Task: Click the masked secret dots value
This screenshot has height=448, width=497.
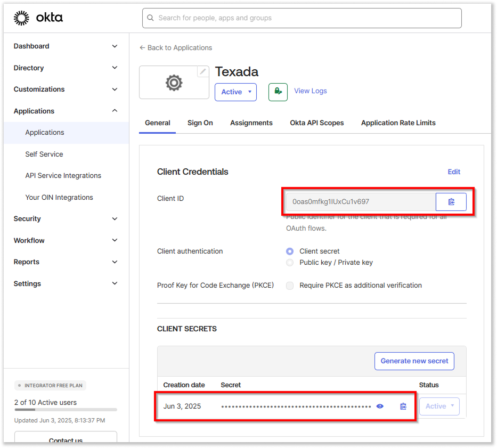Action: click(296, 406)
